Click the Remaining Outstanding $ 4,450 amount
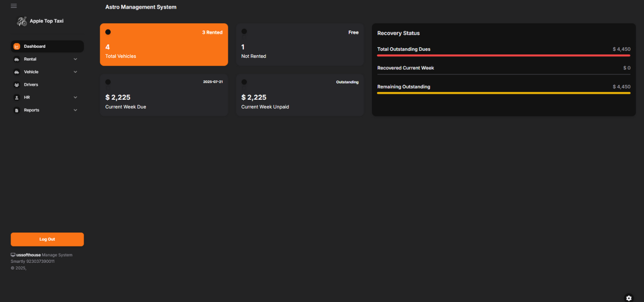The image size is (644, 302). tap(621, 87)
